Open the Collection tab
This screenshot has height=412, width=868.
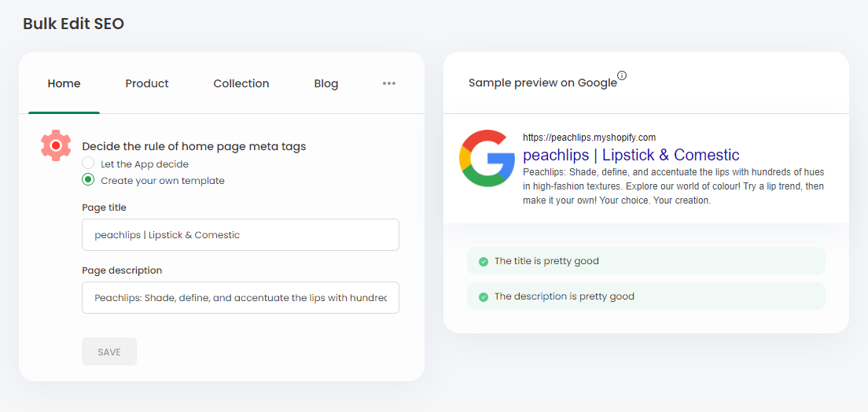241,83
